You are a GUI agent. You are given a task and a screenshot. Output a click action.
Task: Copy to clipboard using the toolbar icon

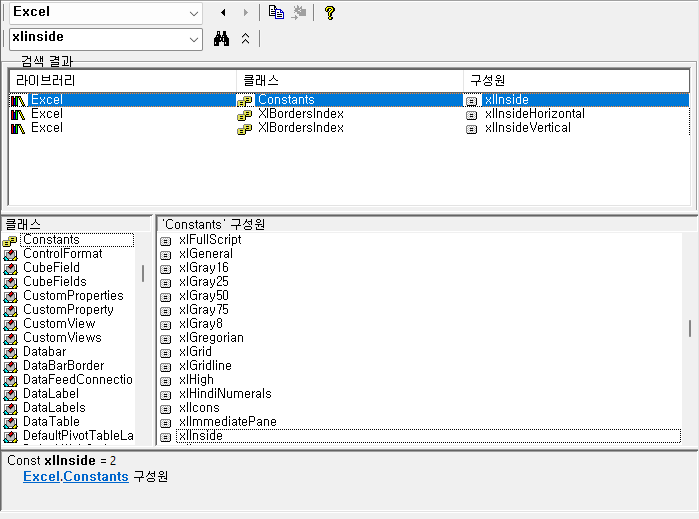coord(276,12)
